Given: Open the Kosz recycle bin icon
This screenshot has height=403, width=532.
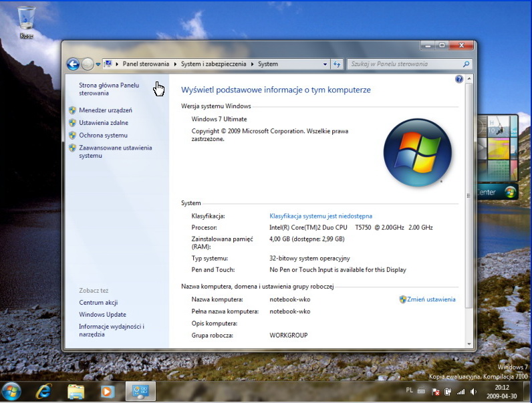Looking at the screenshot, I should [x=26, y=23].
